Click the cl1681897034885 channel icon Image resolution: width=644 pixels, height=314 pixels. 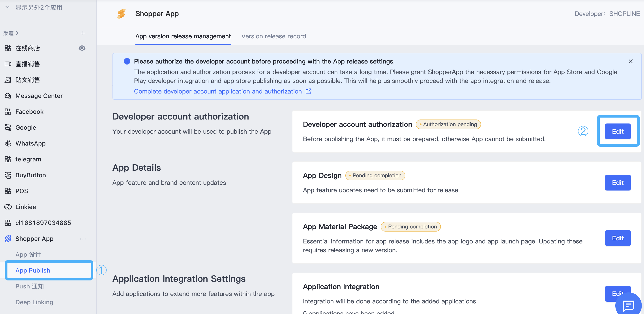(x=8, y=223)
